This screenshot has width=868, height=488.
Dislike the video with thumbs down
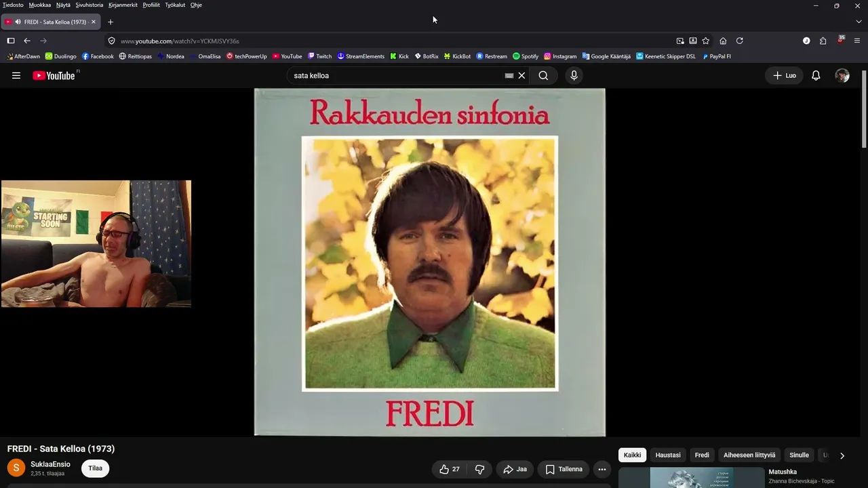[479, 469]
